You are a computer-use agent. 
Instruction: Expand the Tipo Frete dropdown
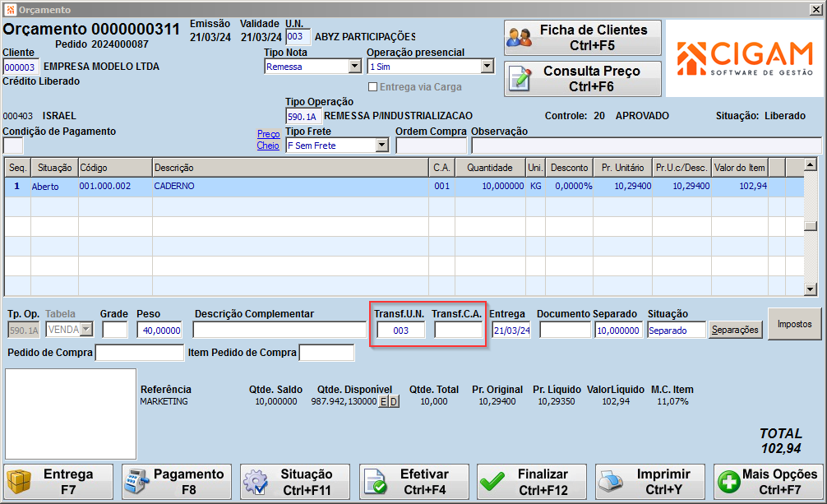[382, 146]
